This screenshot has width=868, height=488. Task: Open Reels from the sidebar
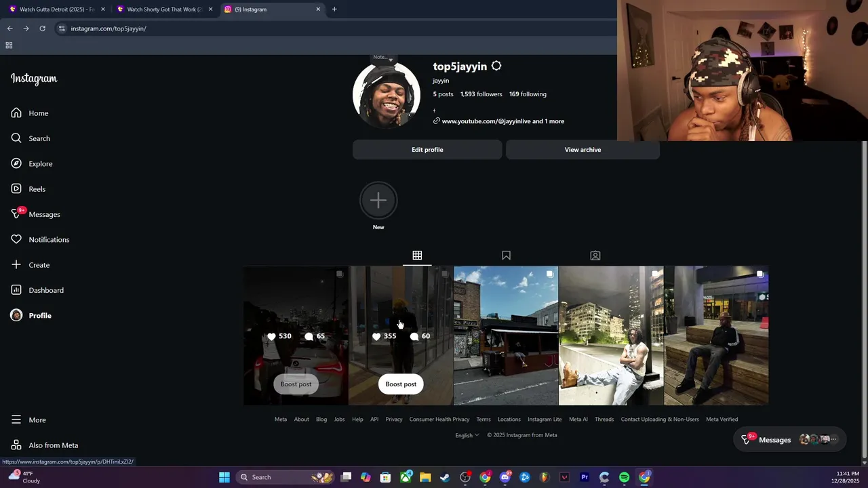(x=28, y=189)
